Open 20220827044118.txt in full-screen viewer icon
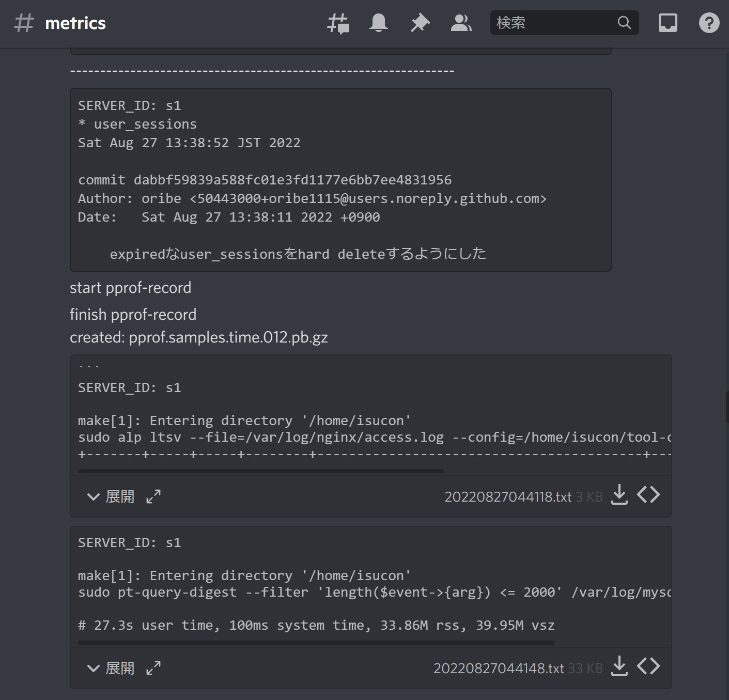This screenshot has height=700, width=729. (x=153, y=496)
